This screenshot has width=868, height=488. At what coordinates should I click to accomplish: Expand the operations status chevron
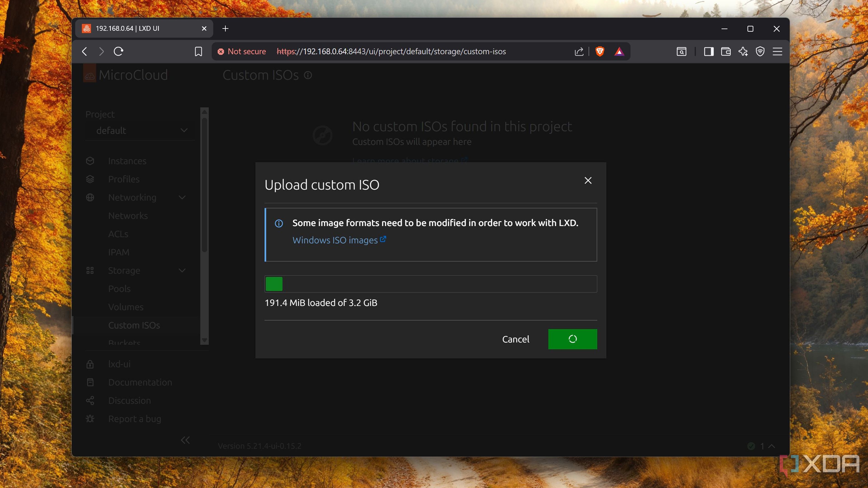(772, 446)
